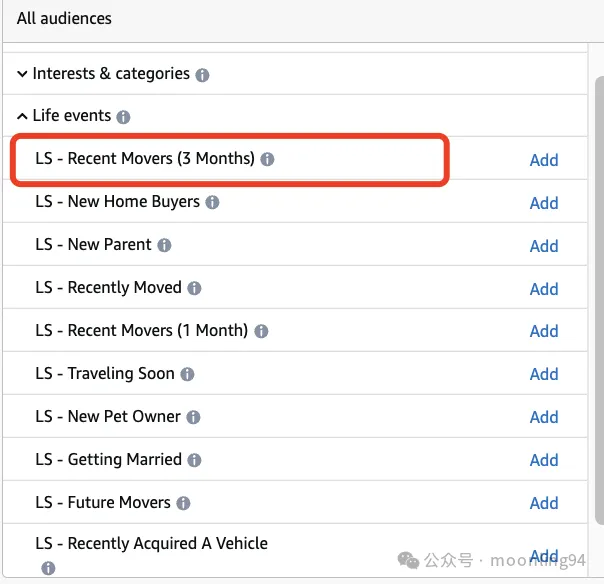Viewport: 604px width, 584px height.
Task: Show info for LS - Future Movers
Action: tap(183, 503)
